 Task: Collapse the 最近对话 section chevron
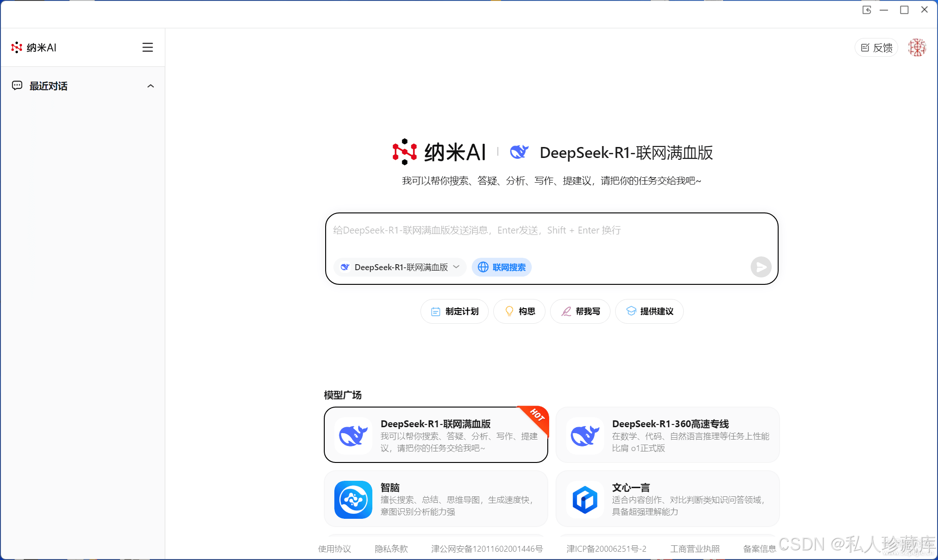pos(151,86)
